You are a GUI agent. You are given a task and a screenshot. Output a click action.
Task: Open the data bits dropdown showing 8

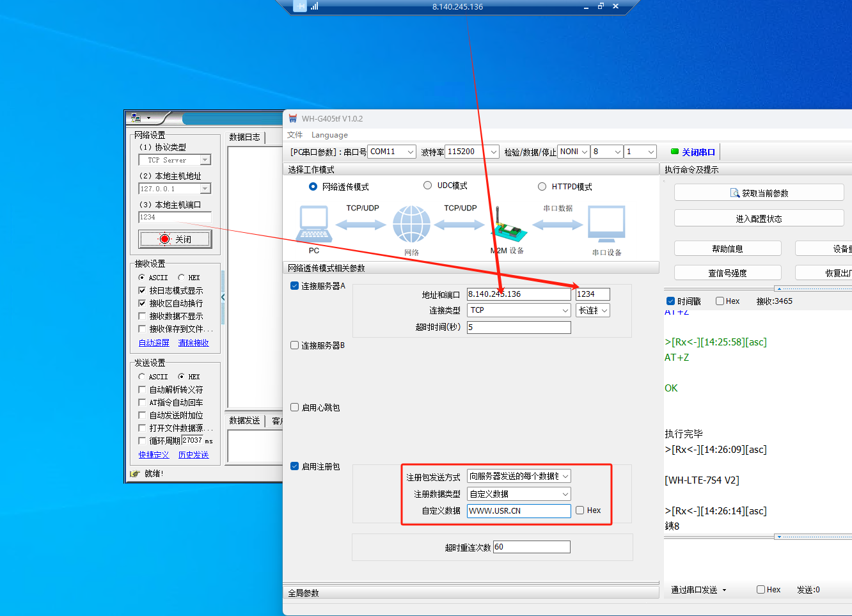607,152
